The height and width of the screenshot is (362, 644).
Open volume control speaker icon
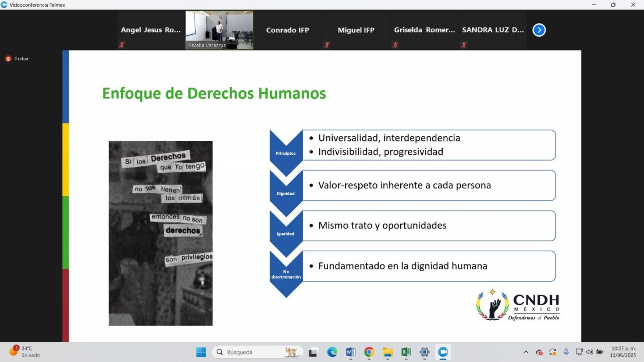pos(589,352)
